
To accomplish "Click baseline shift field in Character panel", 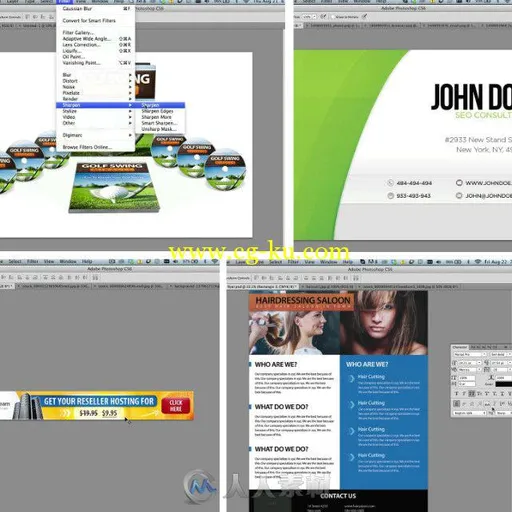I will [467, 384].
